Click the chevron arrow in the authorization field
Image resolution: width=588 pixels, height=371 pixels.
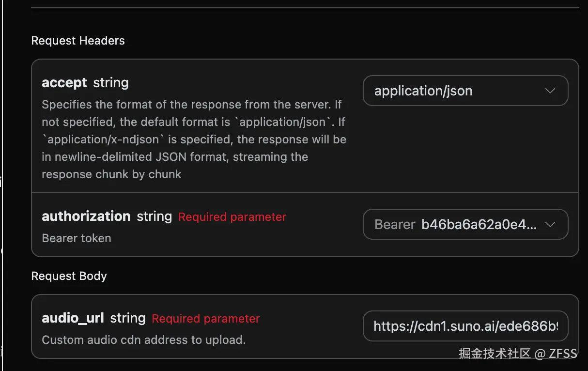(x=550, y=225)
